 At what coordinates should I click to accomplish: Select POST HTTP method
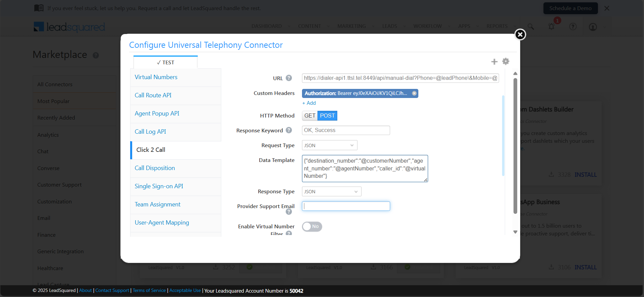coord(327,116)
